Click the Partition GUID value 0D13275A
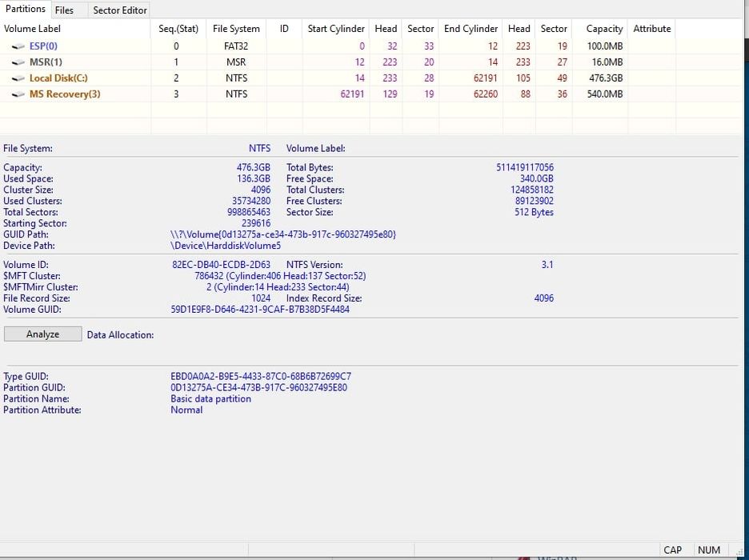Screen dimensions: 749x560 pyautogui.click(x=259, y=388)
